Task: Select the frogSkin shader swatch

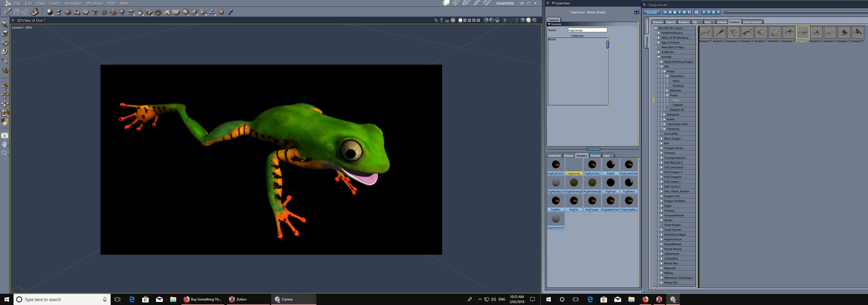Action: tap(556, 201)
